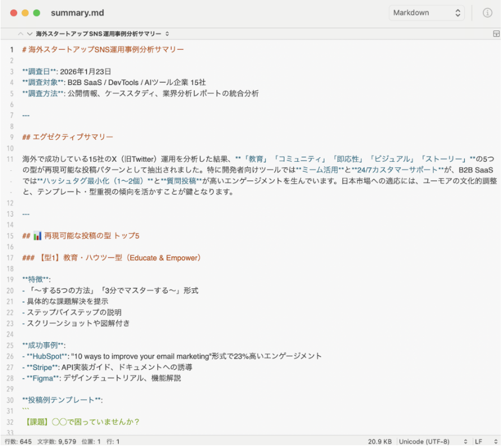The width and height of the screenshot is (502, 448).
Task: Split the editor view
Action: (496, 34)
